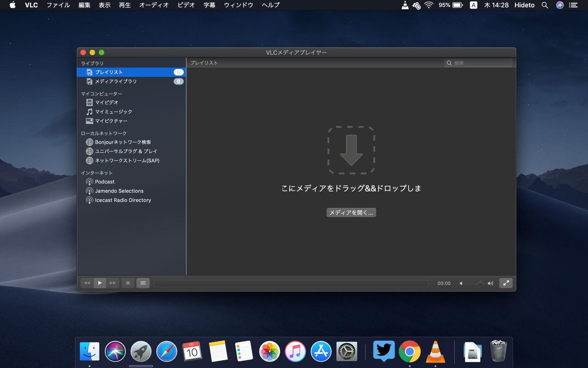588x368 pixels.
Task: Toggle fullscreen playback mode
Action: coord(506,283)
